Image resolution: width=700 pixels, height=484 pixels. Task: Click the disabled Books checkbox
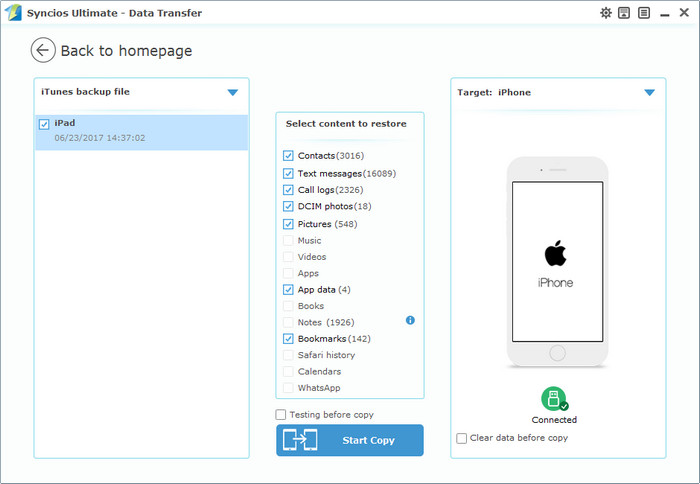coord(288,306)
